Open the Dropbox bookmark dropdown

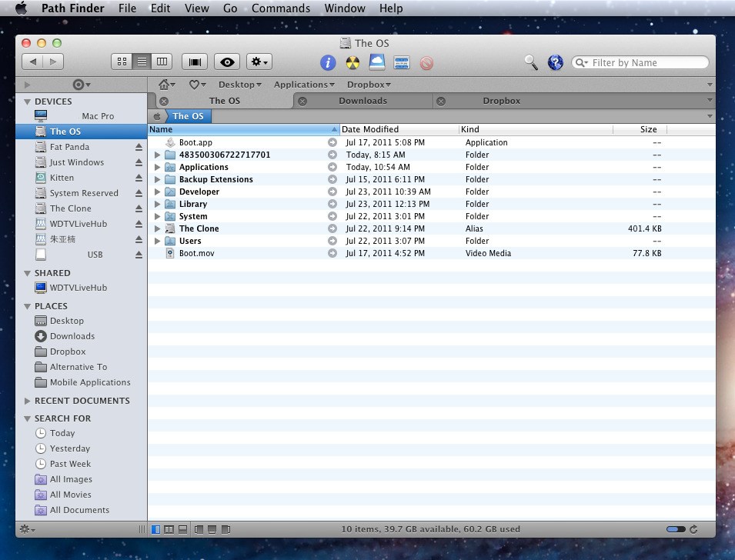369,85
